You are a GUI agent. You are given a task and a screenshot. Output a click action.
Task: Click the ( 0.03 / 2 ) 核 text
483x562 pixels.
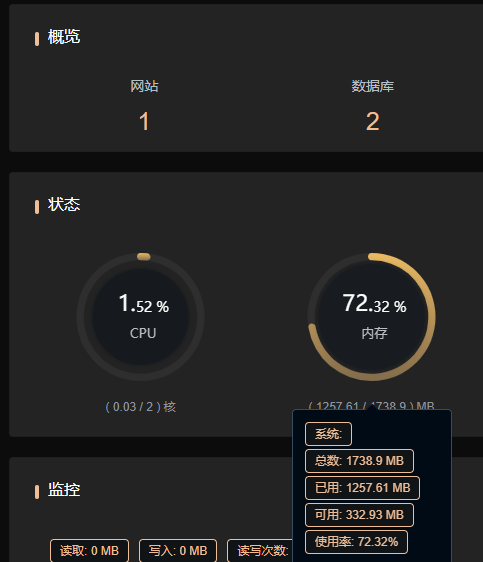(140, 407)
